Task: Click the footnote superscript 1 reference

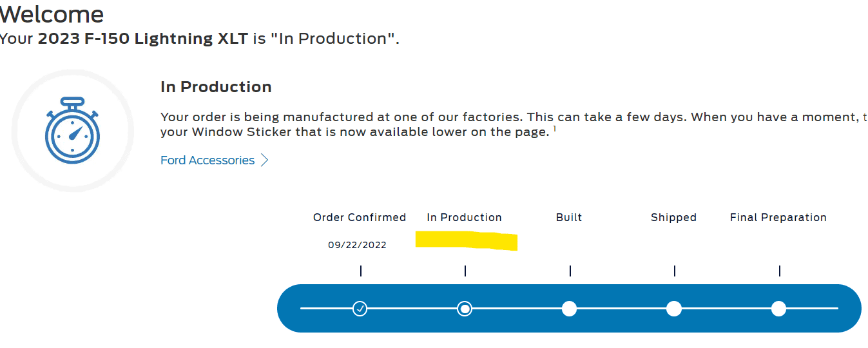Action: (555, 128)
